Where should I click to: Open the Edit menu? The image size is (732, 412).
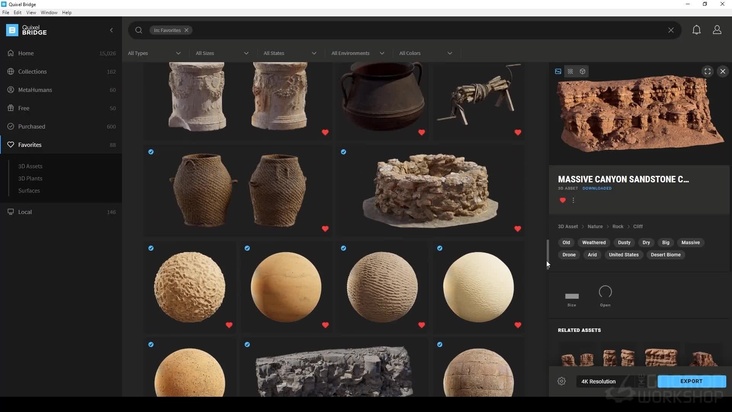pyautogui.click(x=18, y=12)
